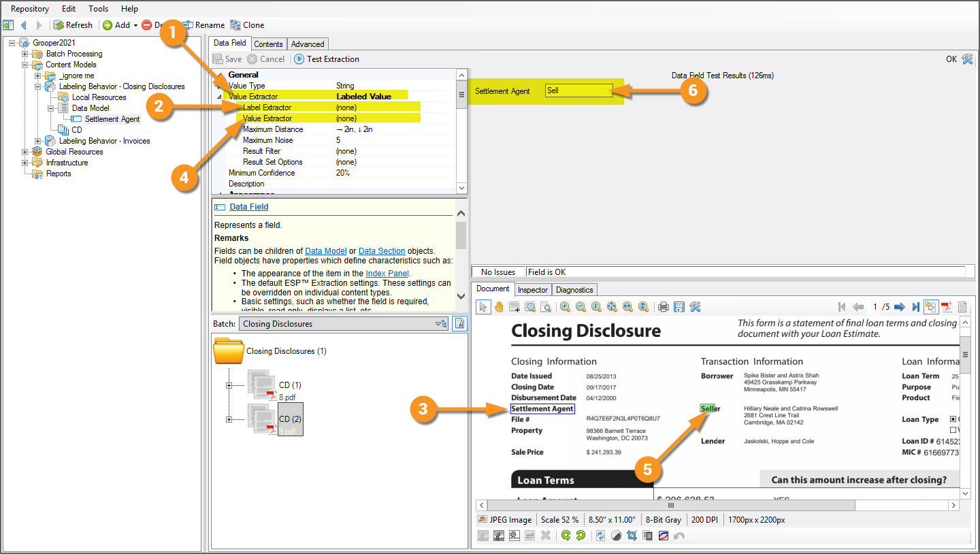Open the Tools menu
The width and height of the screenshot is (980, 554).
point(98,9)
